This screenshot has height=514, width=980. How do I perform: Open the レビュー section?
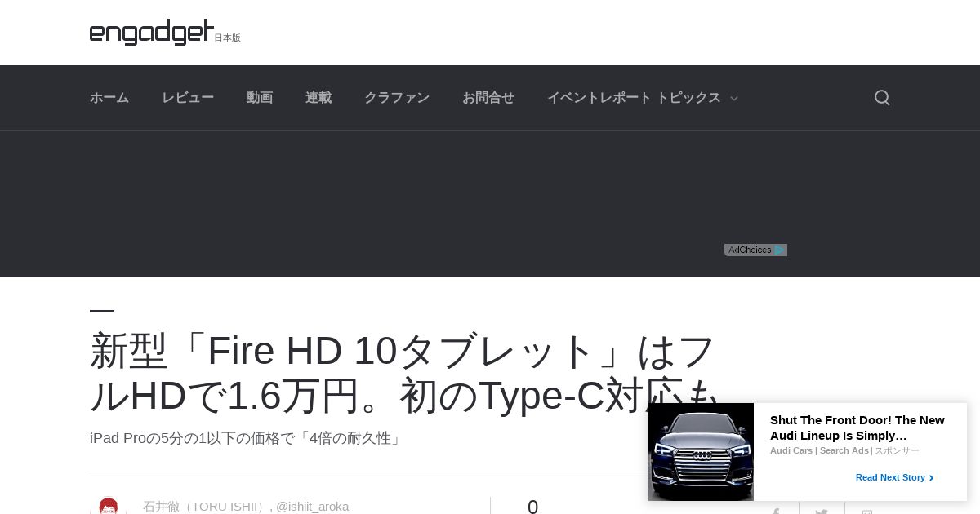(188, 98)
